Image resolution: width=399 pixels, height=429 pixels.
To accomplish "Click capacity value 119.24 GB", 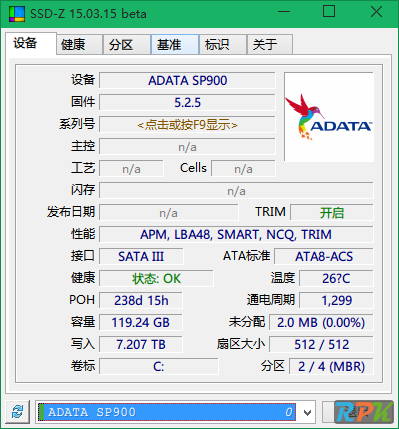I will (x=141, y=323).
